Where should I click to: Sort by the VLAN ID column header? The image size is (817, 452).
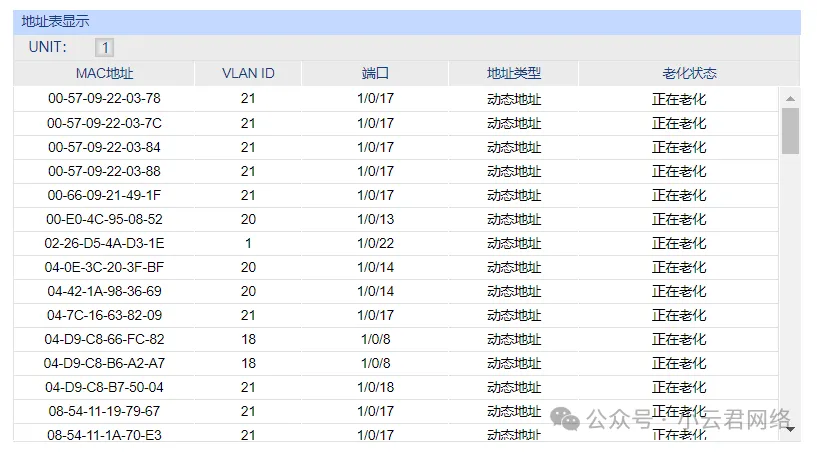pos(248,73)
